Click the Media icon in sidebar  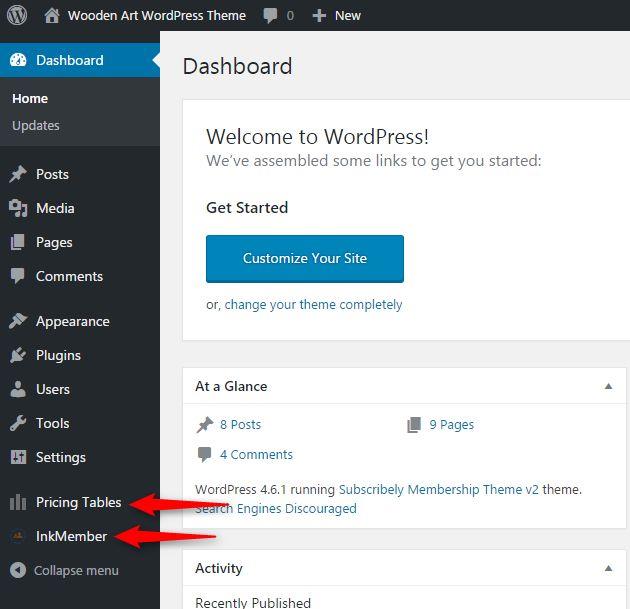tap(18, 208)
